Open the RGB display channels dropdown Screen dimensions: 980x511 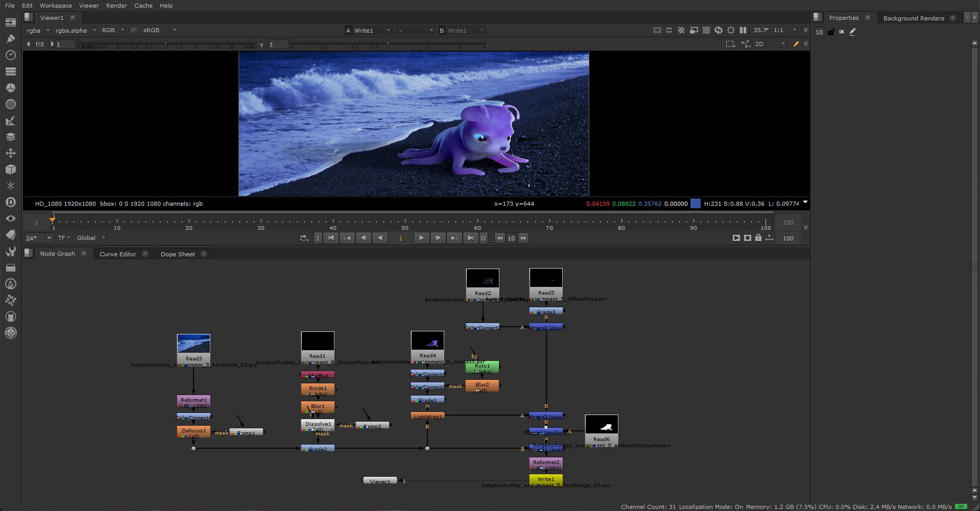point(113,30)
